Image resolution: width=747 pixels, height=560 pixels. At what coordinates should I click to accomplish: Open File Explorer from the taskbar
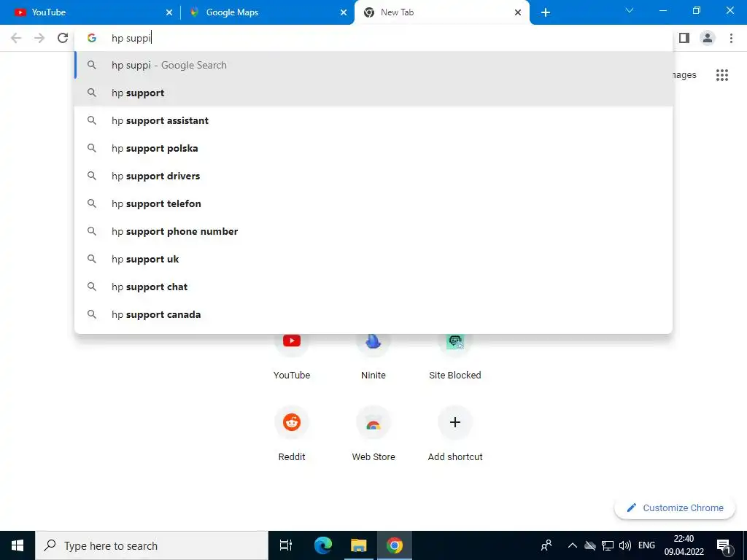point(359,545)
